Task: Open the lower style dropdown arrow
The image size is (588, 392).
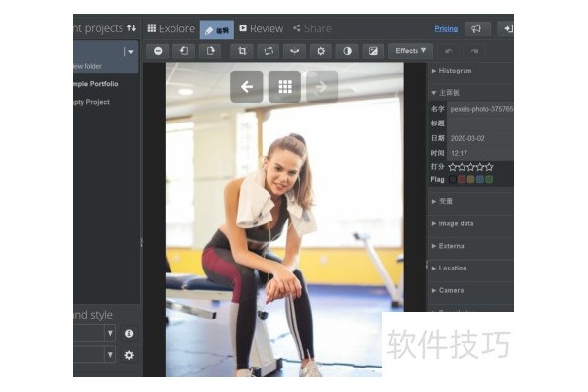Action: pos(110,355)
